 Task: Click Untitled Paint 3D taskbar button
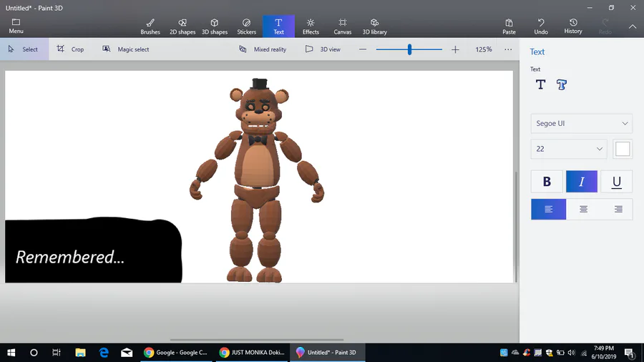(327, 353)
